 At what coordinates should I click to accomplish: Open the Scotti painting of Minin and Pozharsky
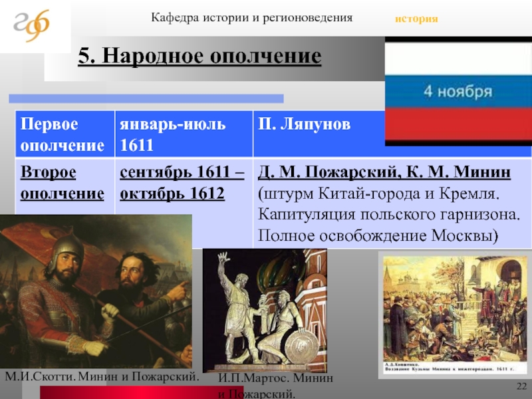(93, 291)
